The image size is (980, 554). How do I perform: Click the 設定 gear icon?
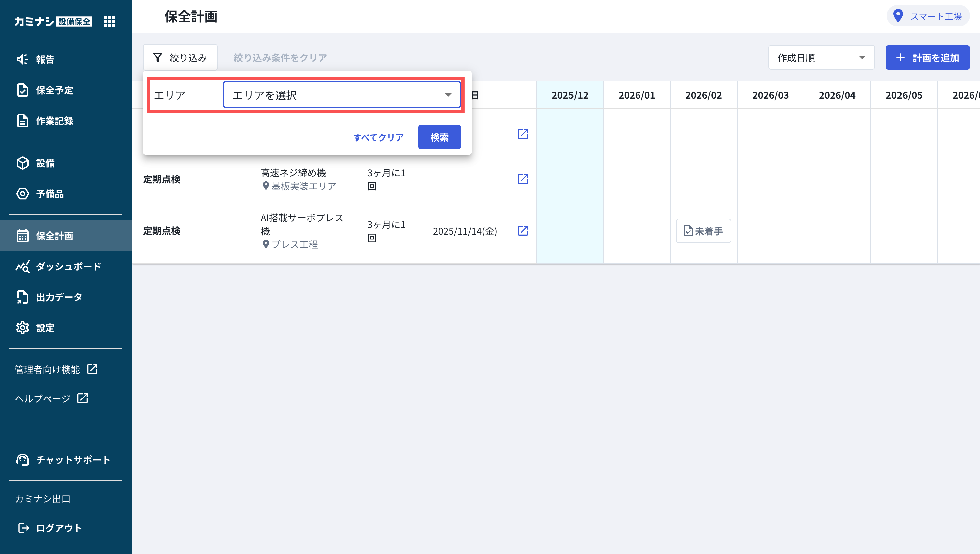tap(22, 328)
